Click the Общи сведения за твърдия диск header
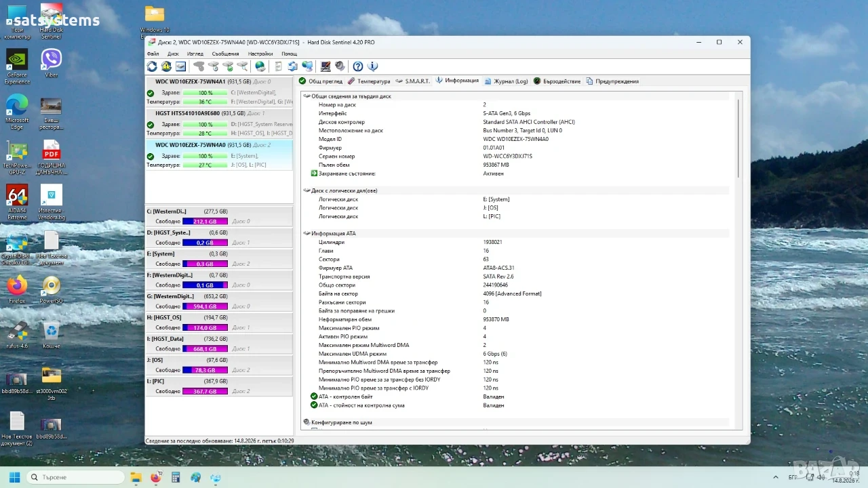This screenshot has height=488, width=868. point(351,96)
